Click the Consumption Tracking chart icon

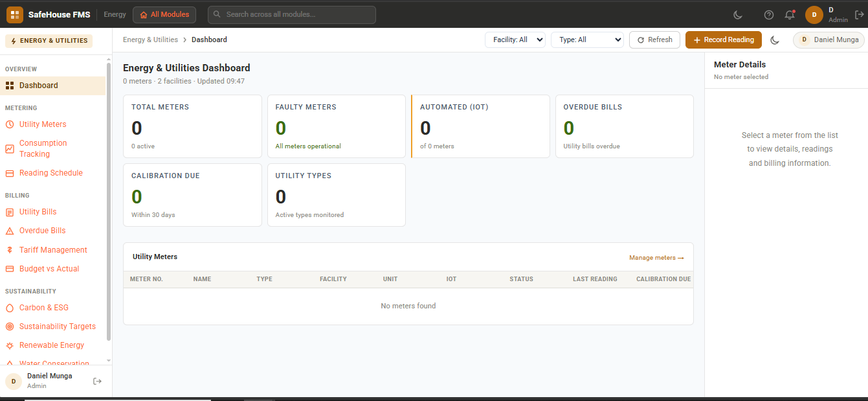(x=10, y=148)
